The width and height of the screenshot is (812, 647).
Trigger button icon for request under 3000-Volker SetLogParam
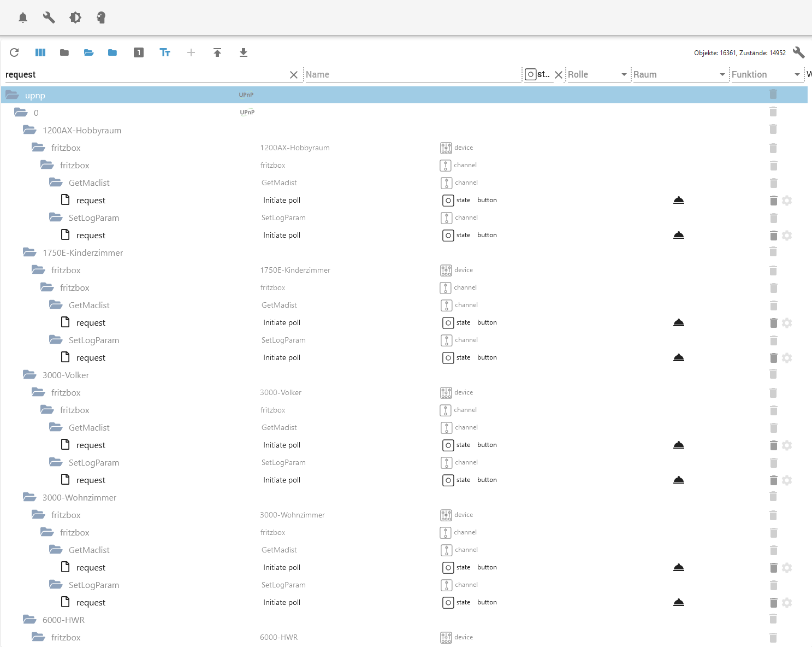[679, 480]
